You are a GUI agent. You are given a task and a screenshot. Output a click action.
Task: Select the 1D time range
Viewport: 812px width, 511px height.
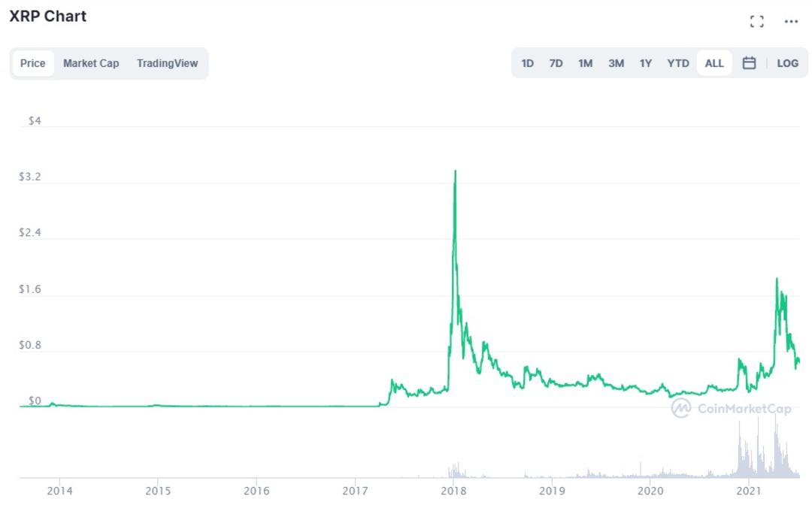tap(527, 63)
